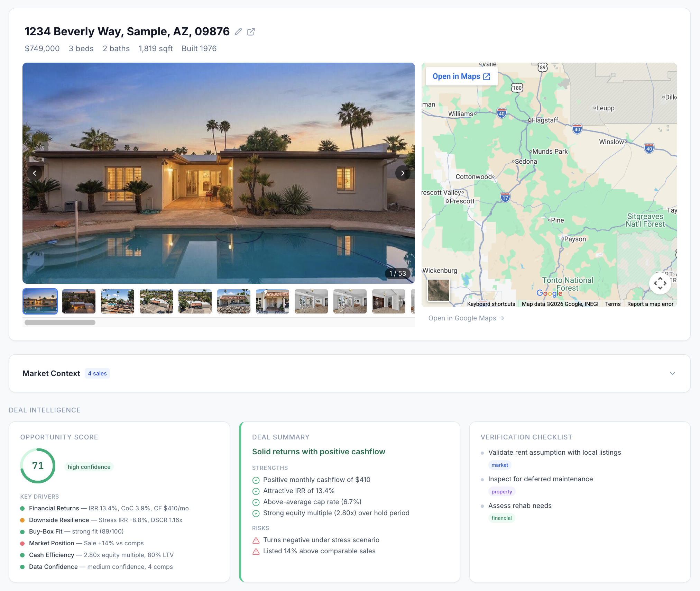Click the warning icon beside 'Turns negative under stress scenario'
The image size is (700, 591).
point(256,540)
